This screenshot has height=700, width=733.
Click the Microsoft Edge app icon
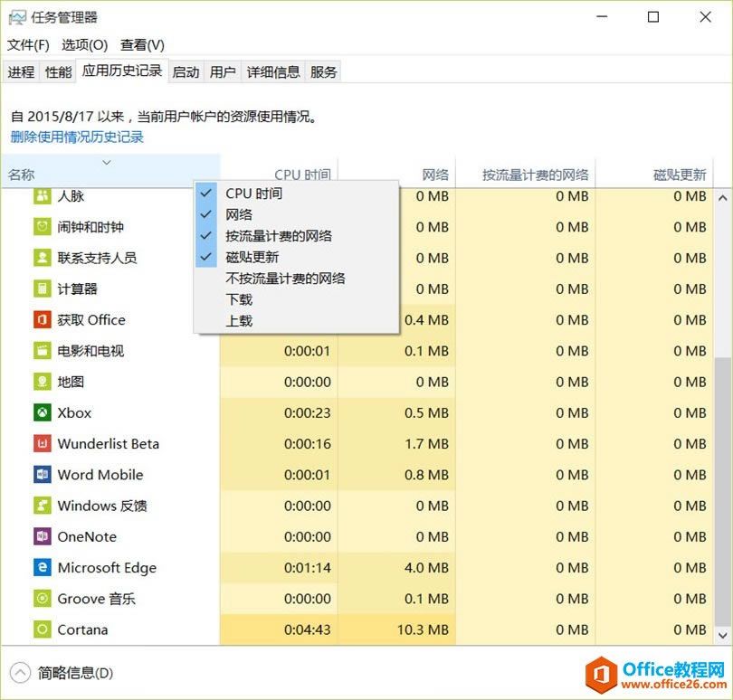tap(42, 567)
